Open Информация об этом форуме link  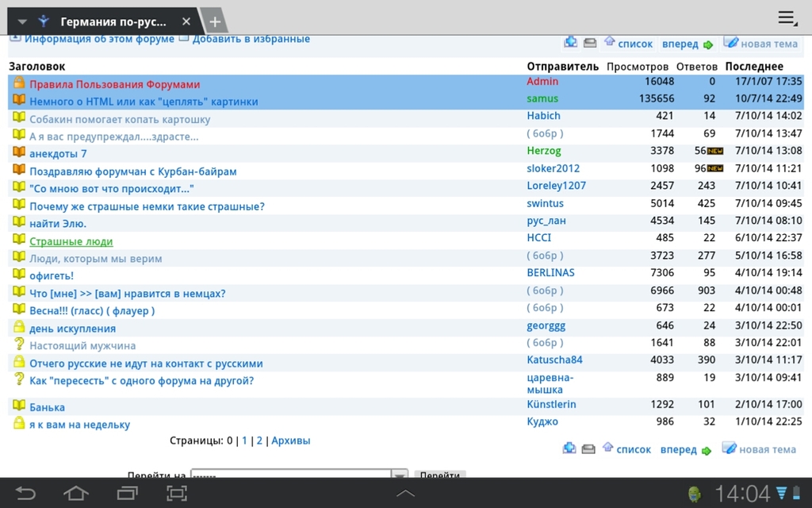point(99,39)
